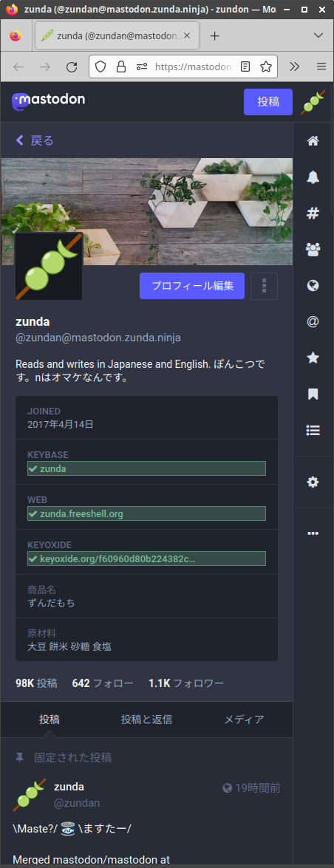Open direct mentions at-sign icon

tap(313, 321)
